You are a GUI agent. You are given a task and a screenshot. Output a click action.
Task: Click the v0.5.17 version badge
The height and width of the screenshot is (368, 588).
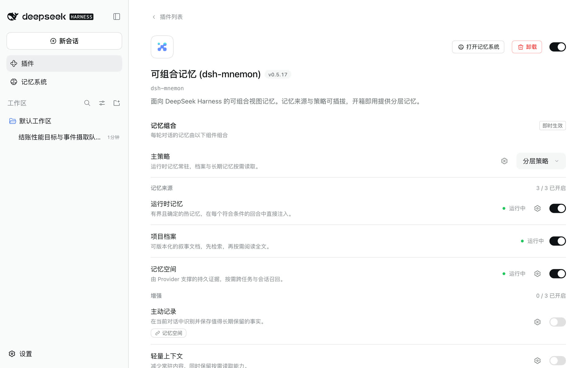278,75
